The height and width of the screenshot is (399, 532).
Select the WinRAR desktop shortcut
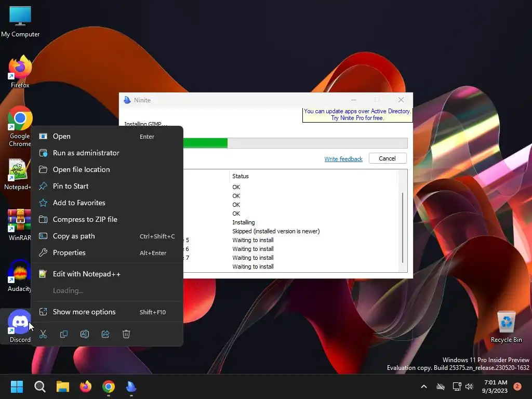point(19,224)
